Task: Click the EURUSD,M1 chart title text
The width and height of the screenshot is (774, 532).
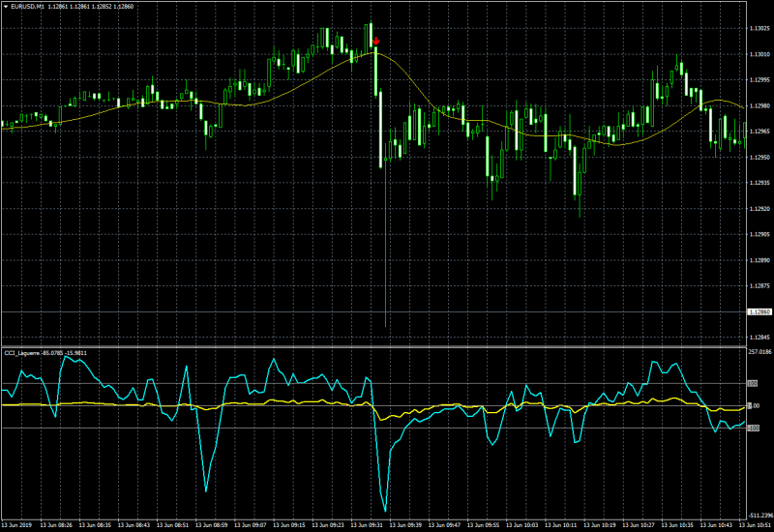Action: [27, 7]
